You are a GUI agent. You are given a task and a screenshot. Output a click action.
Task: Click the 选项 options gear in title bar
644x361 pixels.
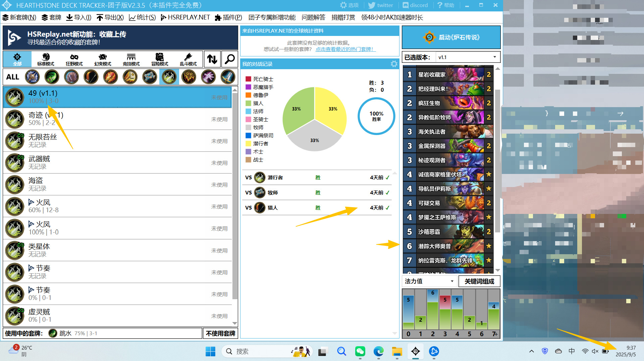(349, 5)
